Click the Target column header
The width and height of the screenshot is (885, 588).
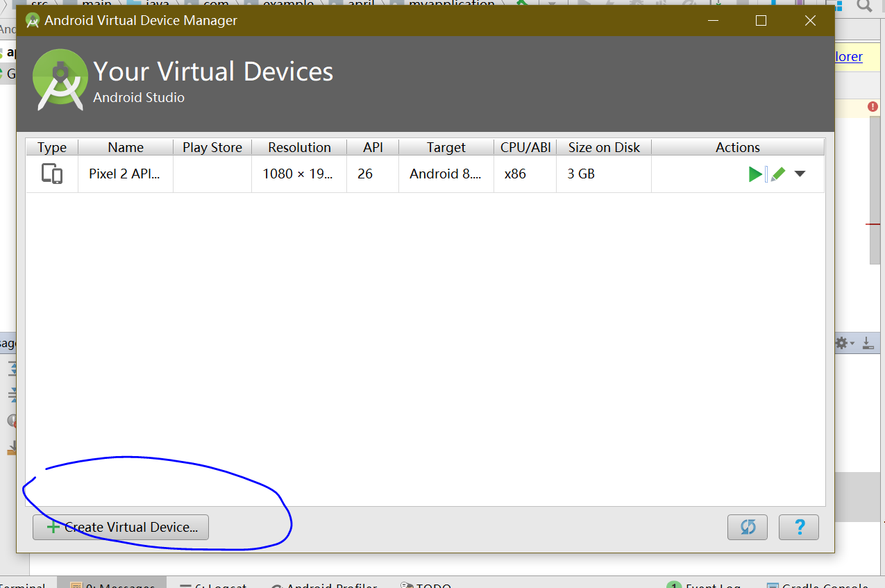[x=446, y=147]
